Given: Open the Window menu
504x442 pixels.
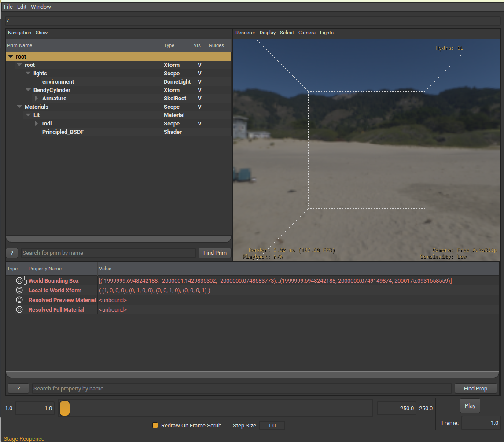Looking at the screenshot, I should pyautogui.click(x=40, y=7).
